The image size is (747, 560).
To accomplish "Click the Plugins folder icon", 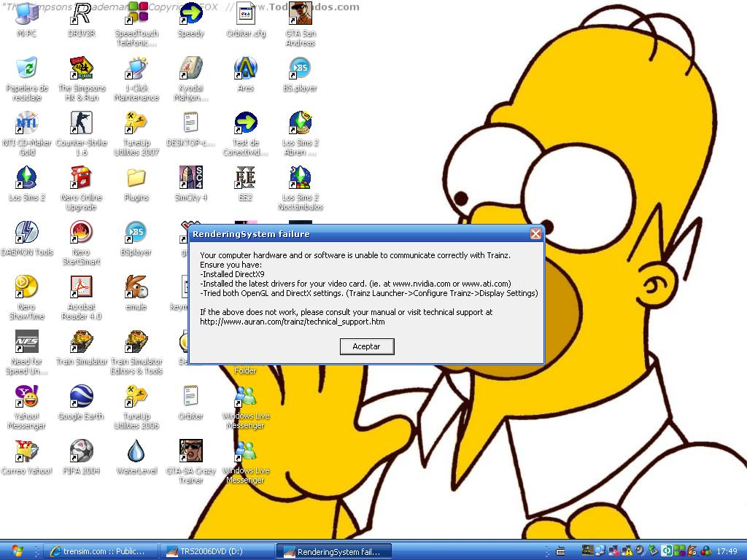I will coord(136,178).
